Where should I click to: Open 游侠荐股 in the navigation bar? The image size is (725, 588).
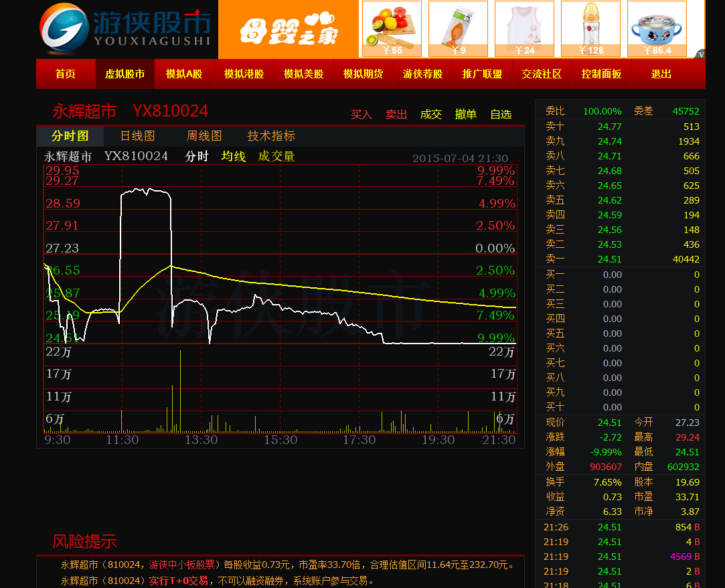tap(422, 74)
